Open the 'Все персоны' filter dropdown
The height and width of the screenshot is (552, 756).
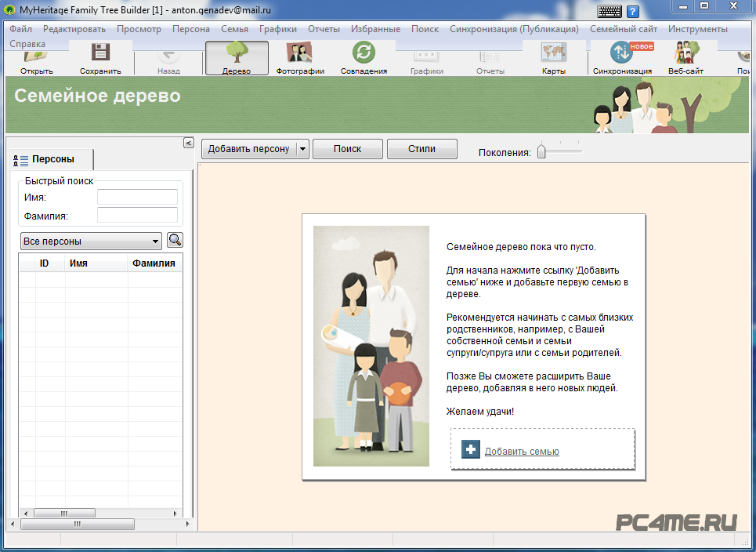click(x=91, y=241)
